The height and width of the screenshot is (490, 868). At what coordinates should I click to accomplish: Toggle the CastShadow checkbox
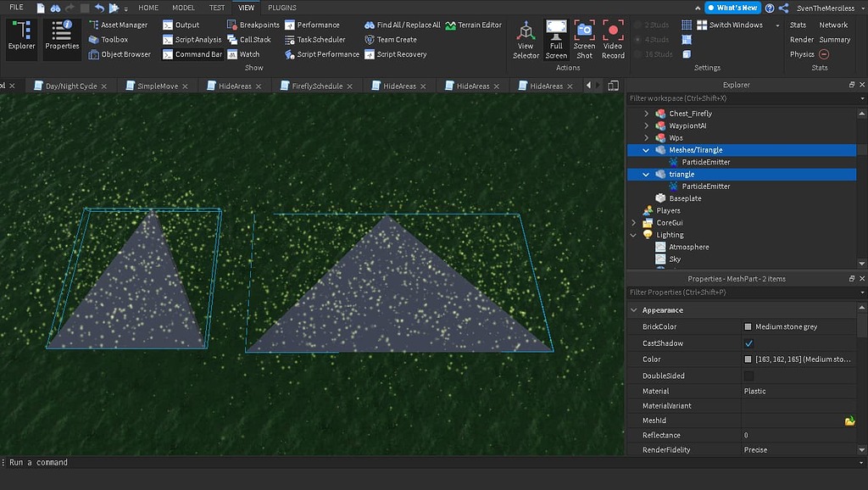748,343
